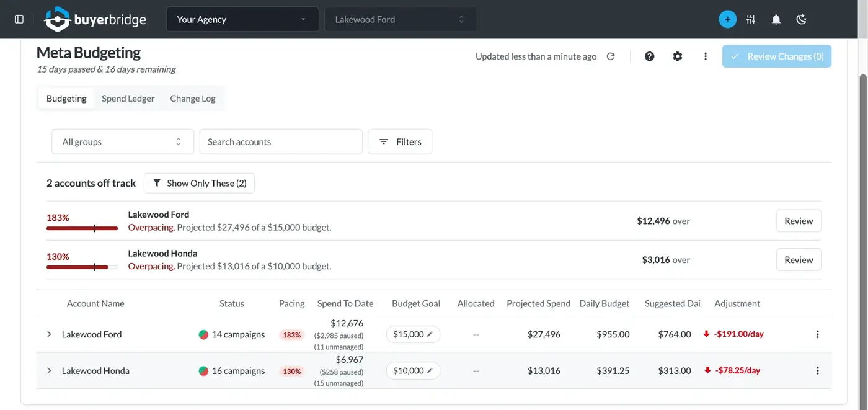868x410 pixels.
Task: Sort by Status column header
Action: coord(232,303)
